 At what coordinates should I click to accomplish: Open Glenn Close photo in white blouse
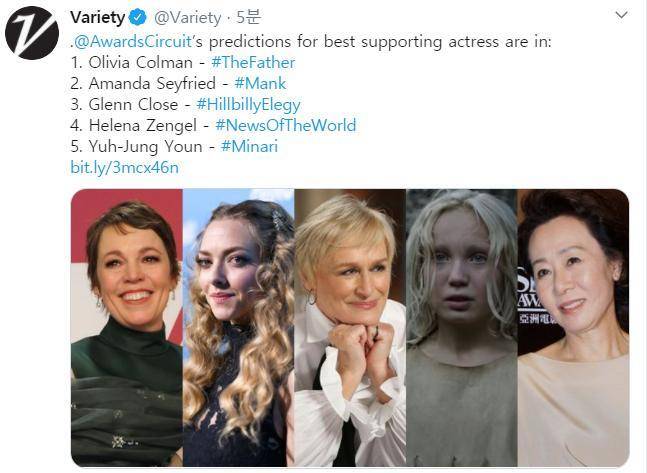coord(350,328)
